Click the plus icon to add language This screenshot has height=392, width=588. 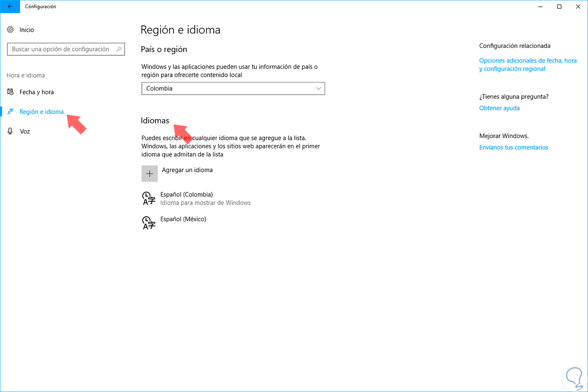149,174
